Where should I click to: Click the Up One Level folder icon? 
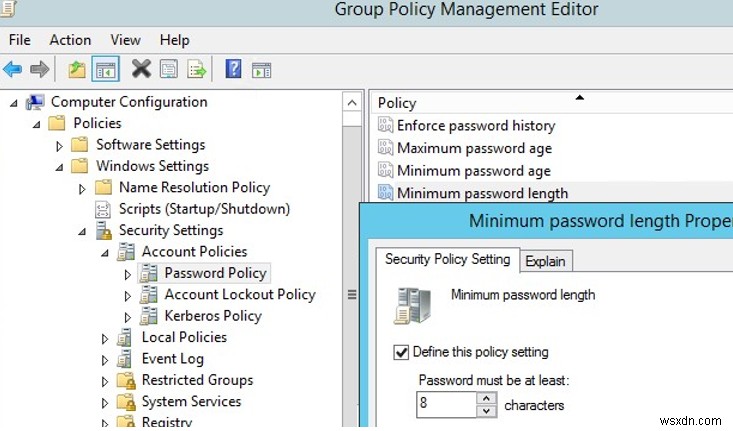pyautogui.click(x=77, y=69)
